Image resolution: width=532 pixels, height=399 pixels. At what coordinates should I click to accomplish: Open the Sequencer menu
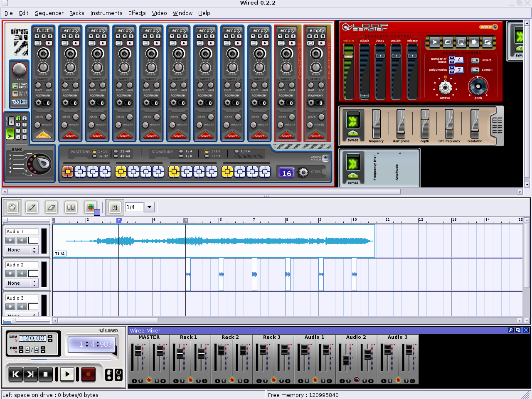click(x=49, y=13)
